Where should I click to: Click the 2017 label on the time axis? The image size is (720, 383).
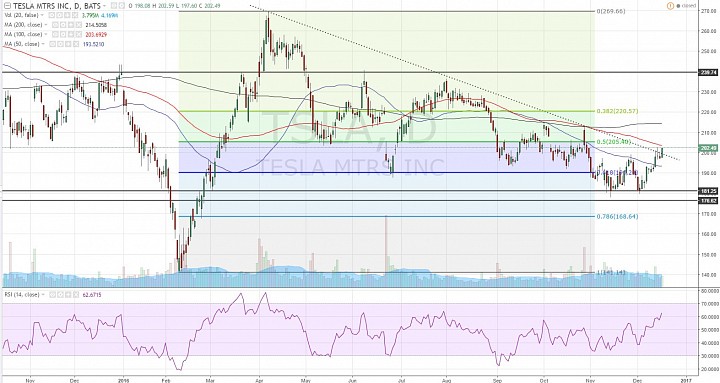click(x=686, y=380)
